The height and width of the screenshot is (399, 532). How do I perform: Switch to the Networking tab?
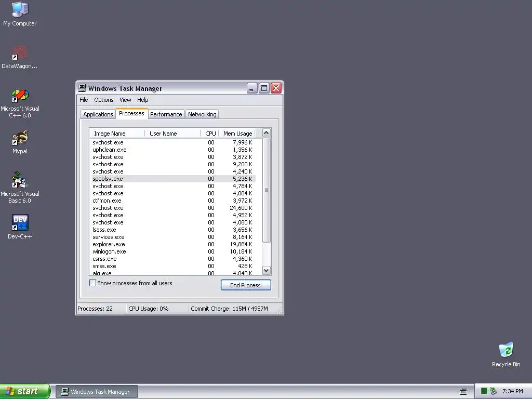[202, 114]
